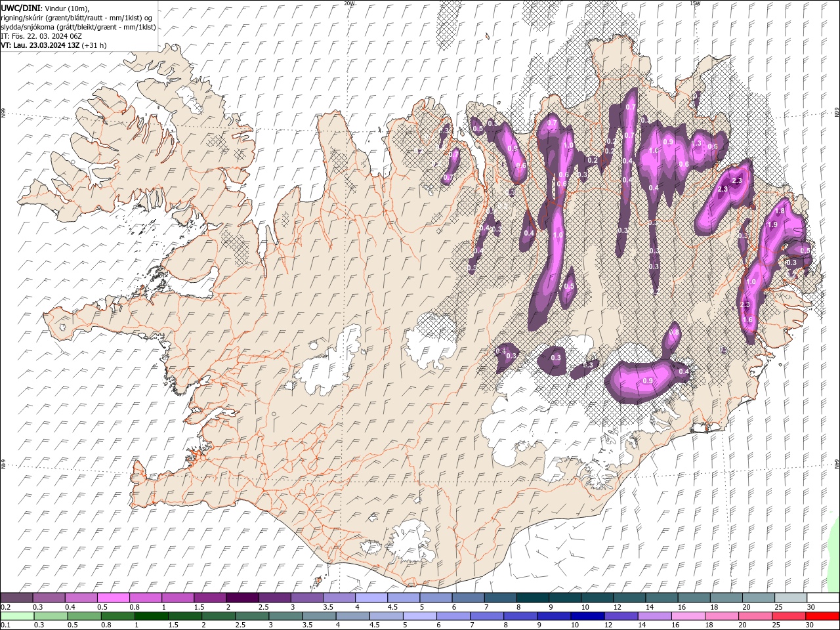Image resolution: width=840 pixels, height=630 pixels.
Task: Click the mauve 0.3–0.4 snow legend swatch
Action: (50, 598)
